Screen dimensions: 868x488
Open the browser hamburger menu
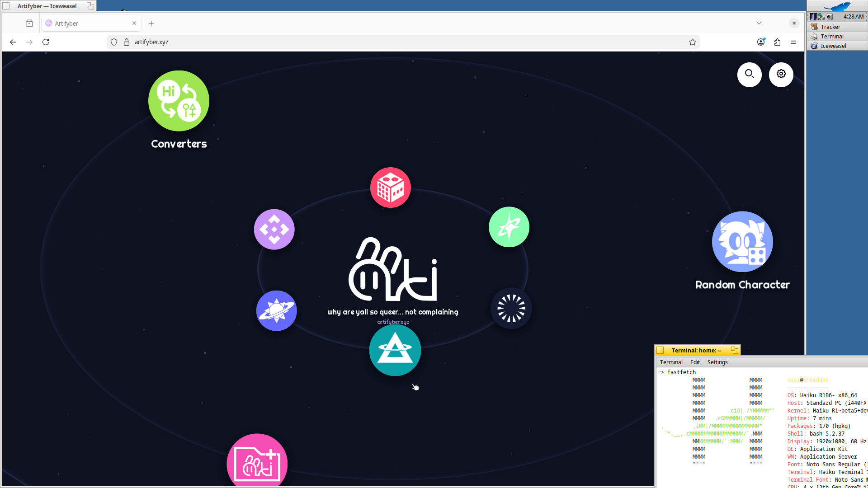tap(793, 42)
